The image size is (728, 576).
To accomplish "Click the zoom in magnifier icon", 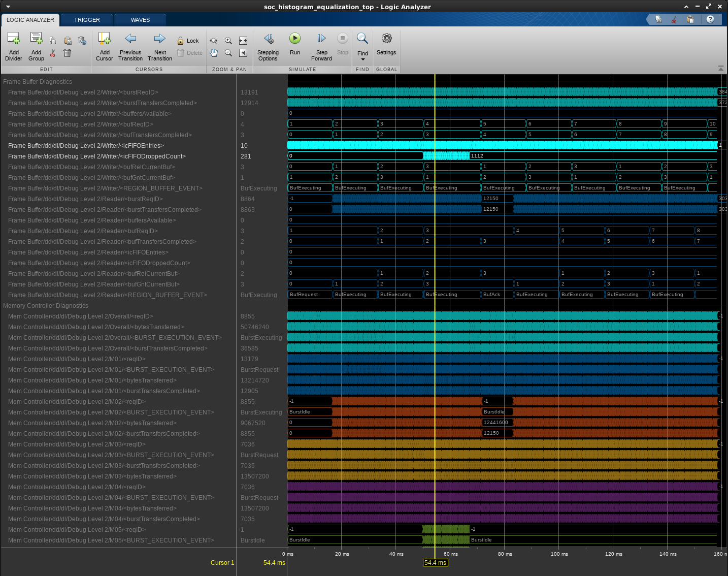I will coord(228,41).
